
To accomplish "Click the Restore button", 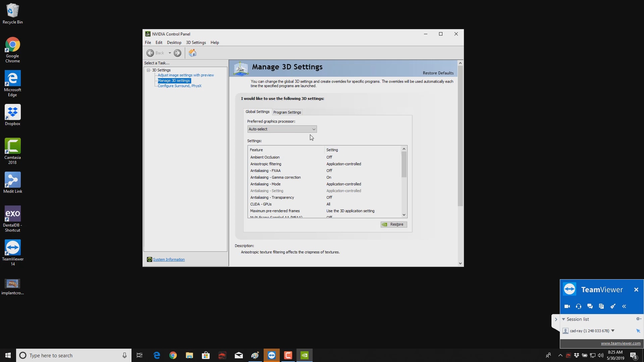I will tap(394, 225).
